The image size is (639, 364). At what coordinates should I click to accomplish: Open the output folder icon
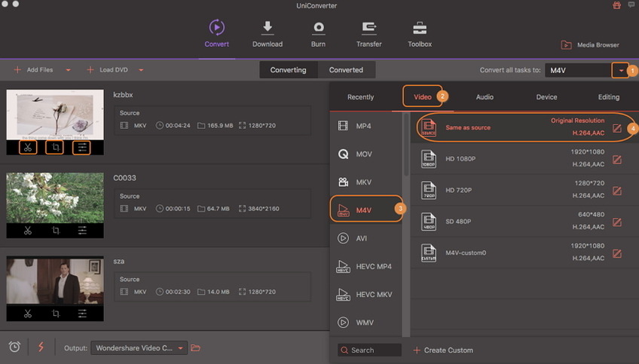pos(196,348)
